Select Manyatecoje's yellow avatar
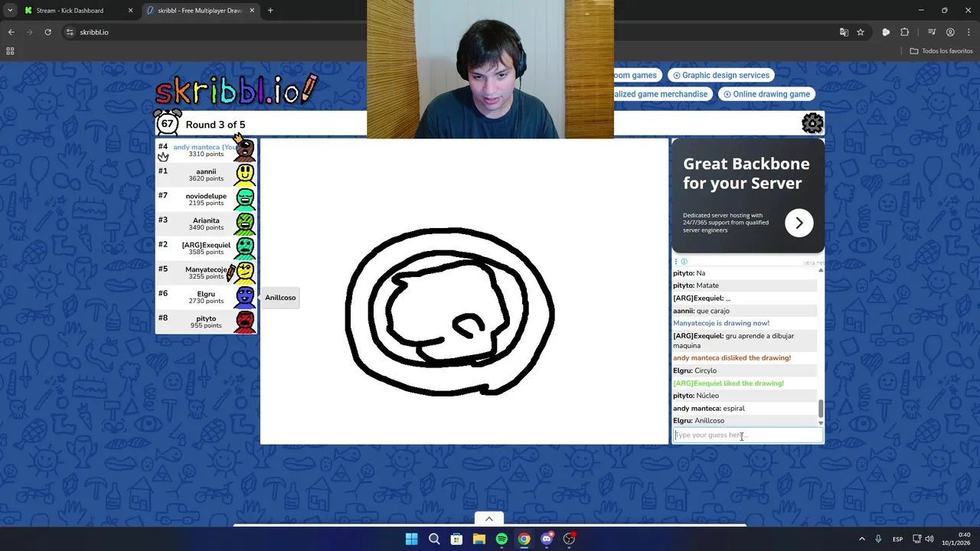The image size is (980, 551). point(245,272)
